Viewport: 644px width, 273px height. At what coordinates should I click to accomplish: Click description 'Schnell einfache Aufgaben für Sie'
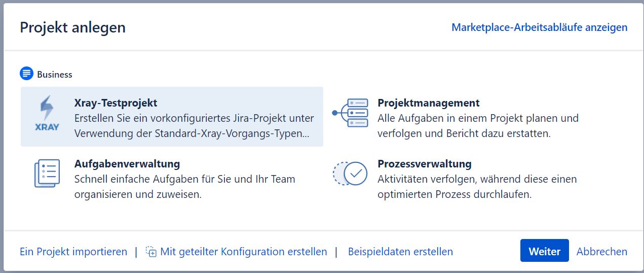(184, 187)
